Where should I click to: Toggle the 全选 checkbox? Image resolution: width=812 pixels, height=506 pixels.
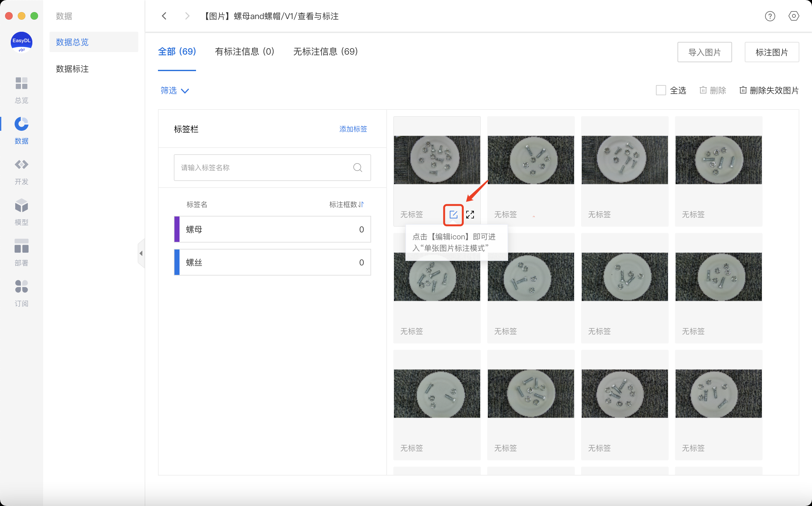click(x=661, y=90)
